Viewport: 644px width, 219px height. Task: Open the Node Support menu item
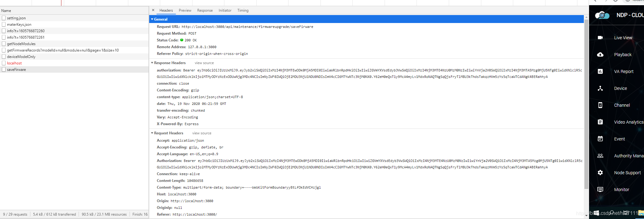[627, 173]
